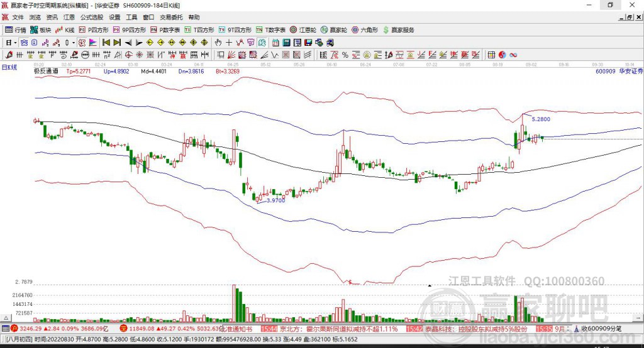Open the 赢家轮 wheel tool
The image size is (644, 348).
point(334,30)
